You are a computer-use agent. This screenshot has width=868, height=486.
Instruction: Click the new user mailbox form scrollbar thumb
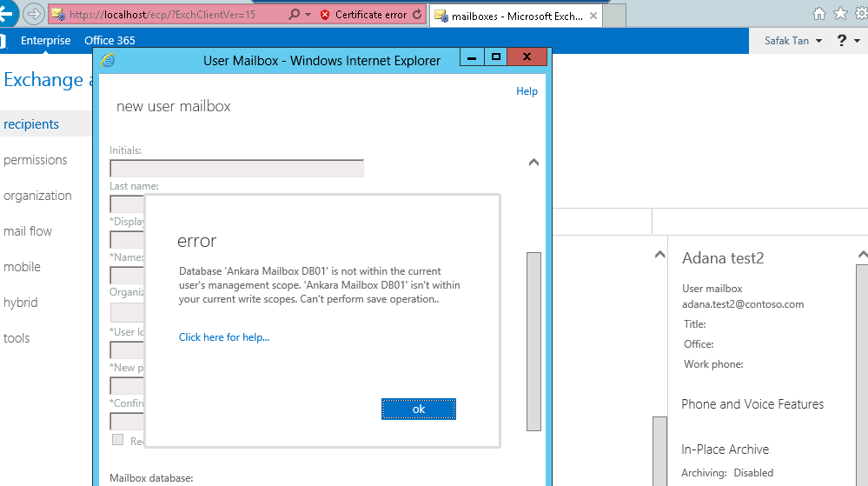(533, 342)
